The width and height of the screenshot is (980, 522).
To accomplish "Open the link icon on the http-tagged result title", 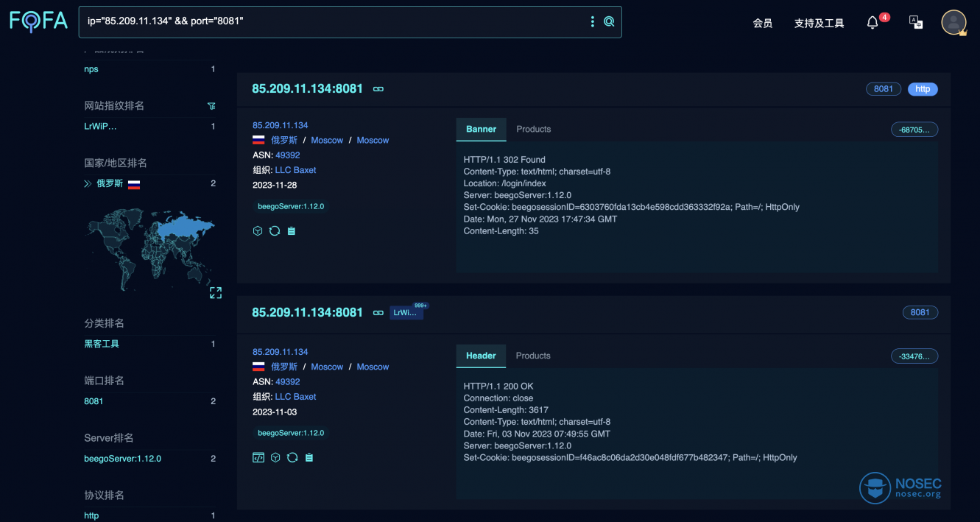I will pos(378,89).
